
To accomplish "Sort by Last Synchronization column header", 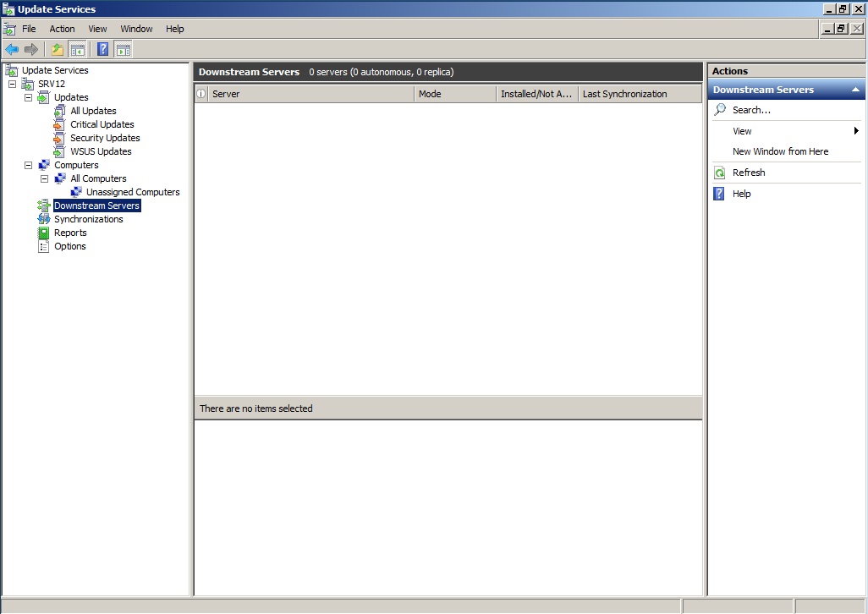I will (640, 94).
